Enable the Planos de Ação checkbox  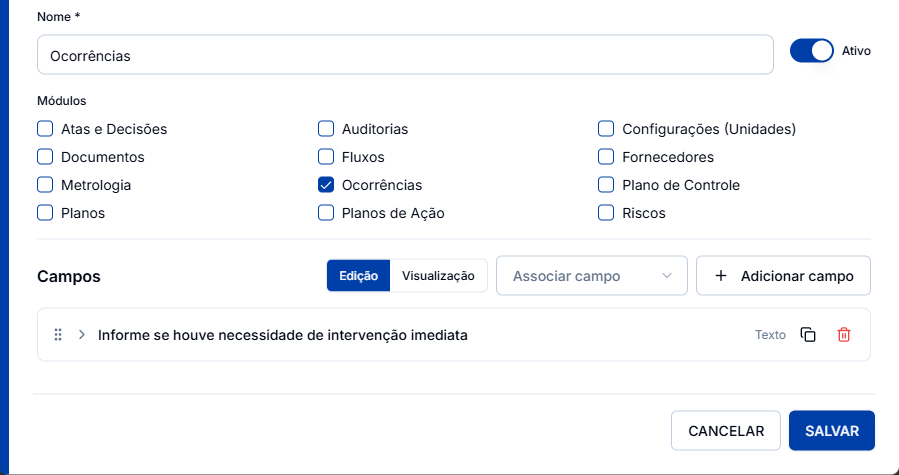pyautogui.click(x=326, y=213)
